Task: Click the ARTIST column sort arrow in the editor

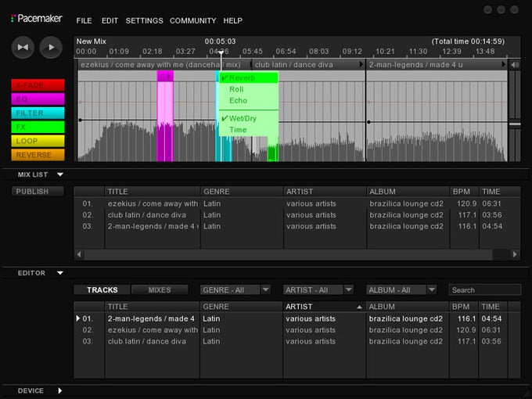Action: pyautogui.click(x=359, y=307)
